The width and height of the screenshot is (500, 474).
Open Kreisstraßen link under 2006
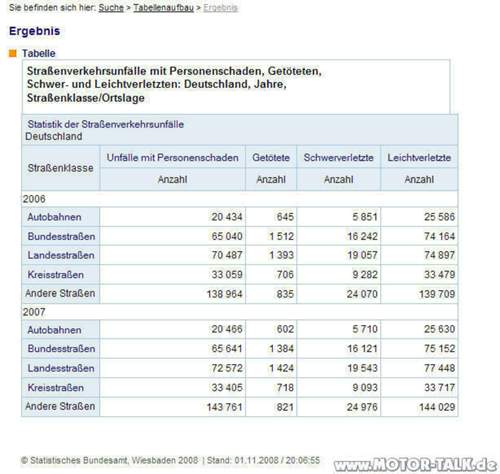[56, 275]
